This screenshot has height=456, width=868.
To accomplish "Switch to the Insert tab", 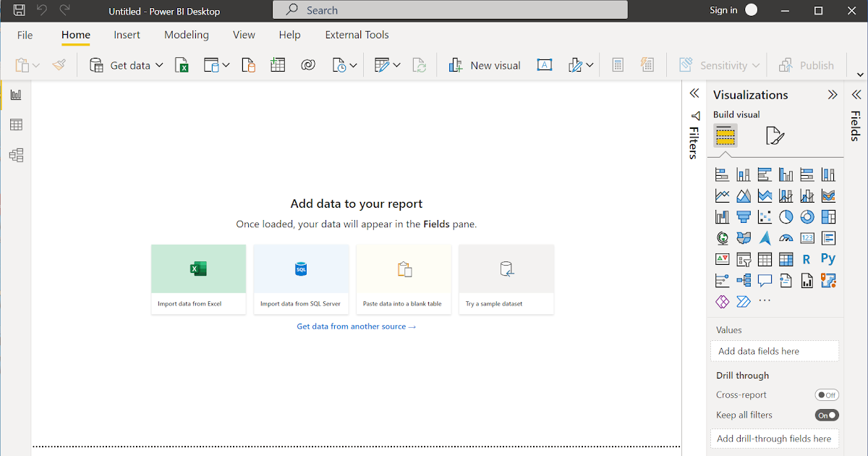I will (x=127, y=35).
